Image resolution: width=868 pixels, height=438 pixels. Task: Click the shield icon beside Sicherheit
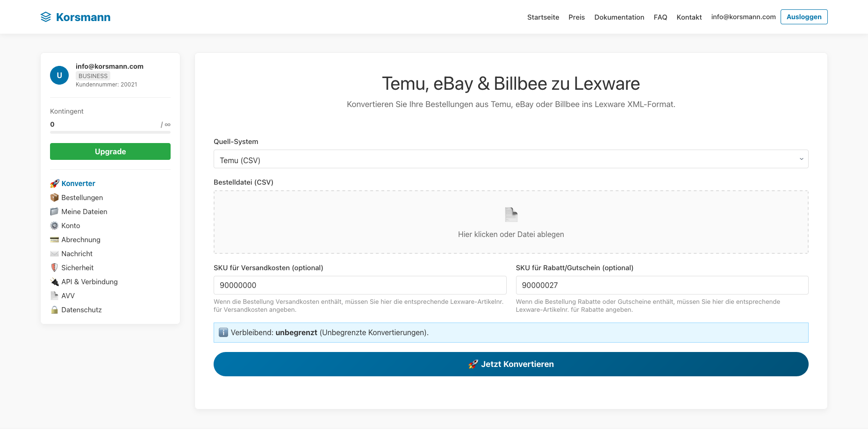click(55, 267)
